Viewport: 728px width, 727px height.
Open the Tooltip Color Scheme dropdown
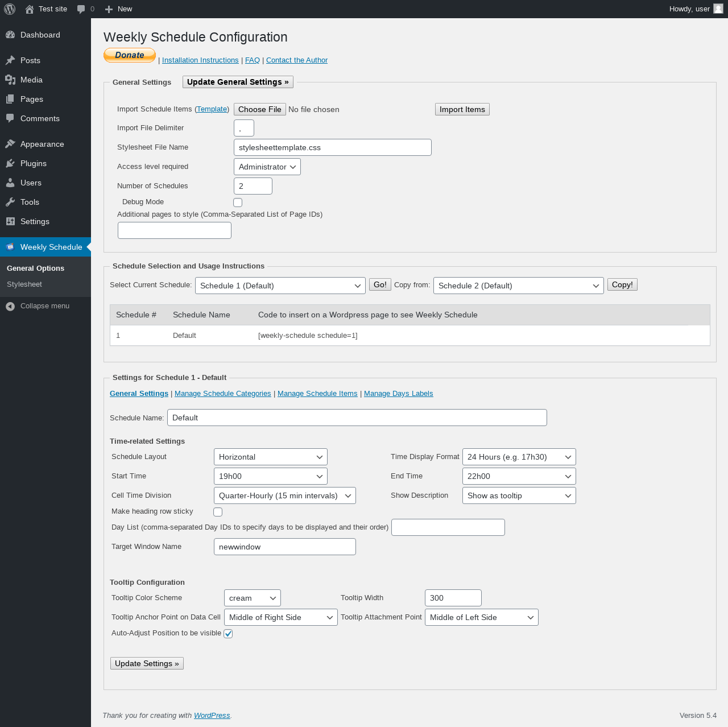[253, 598]
